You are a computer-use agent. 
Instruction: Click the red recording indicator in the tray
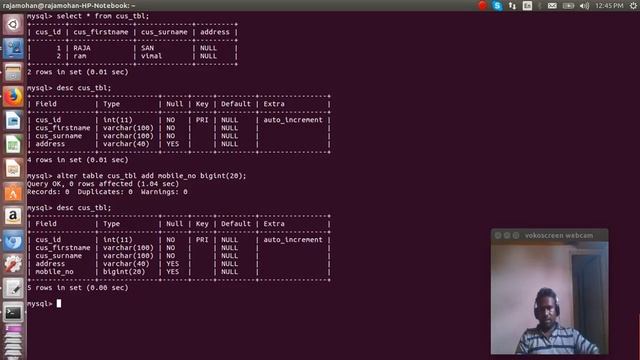coord(482,5)
